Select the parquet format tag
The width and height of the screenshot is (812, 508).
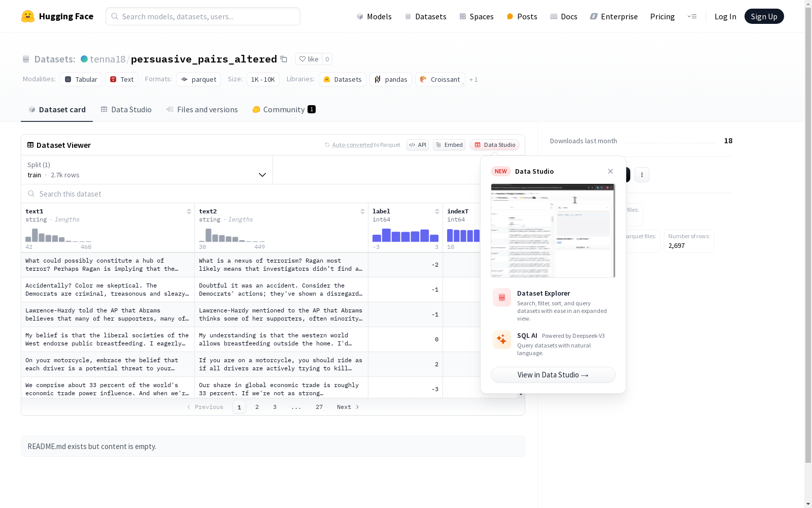pos(198,79)
